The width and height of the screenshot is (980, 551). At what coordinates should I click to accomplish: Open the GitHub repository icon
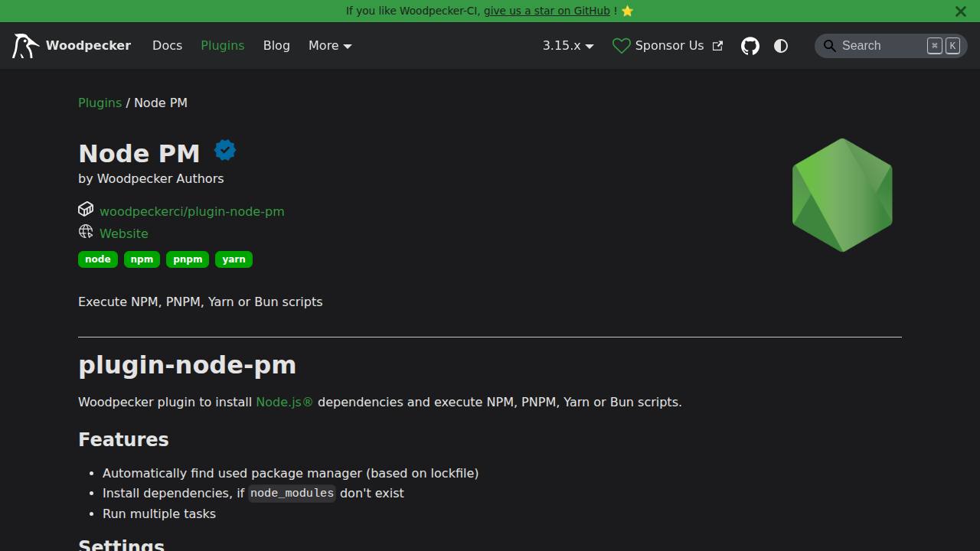click(x=750, y=46)
